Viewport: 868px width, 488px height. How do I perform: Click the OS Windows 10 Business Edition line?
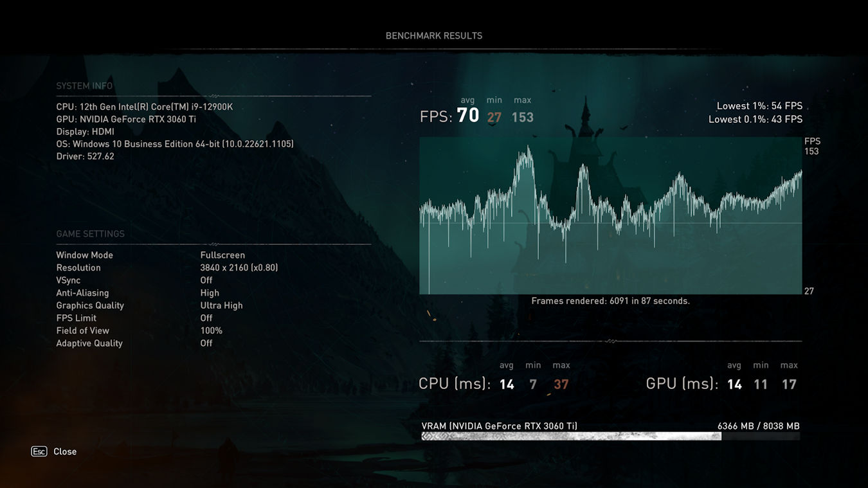click(x=175, y=144)
